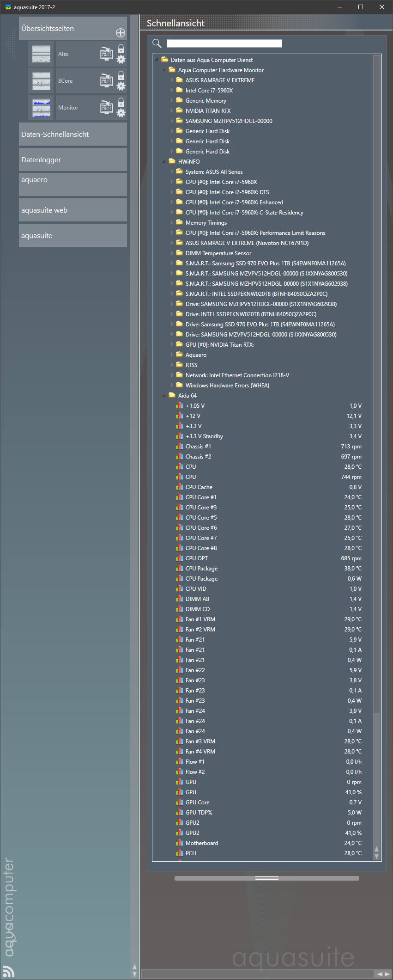The width and height of the screenshot is (393, 980).
Task: Click the search magnifier icon
Action: (157, 43)
